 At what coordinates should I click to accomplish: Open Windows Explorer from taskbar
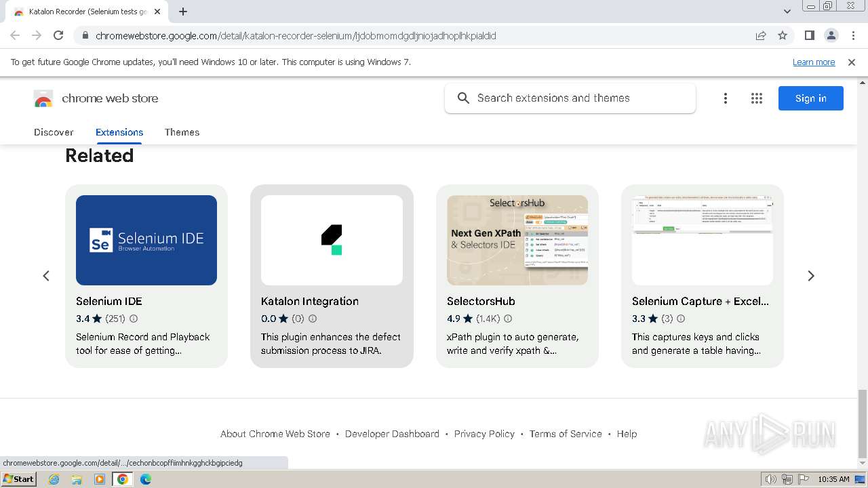[x=77, y=479]
